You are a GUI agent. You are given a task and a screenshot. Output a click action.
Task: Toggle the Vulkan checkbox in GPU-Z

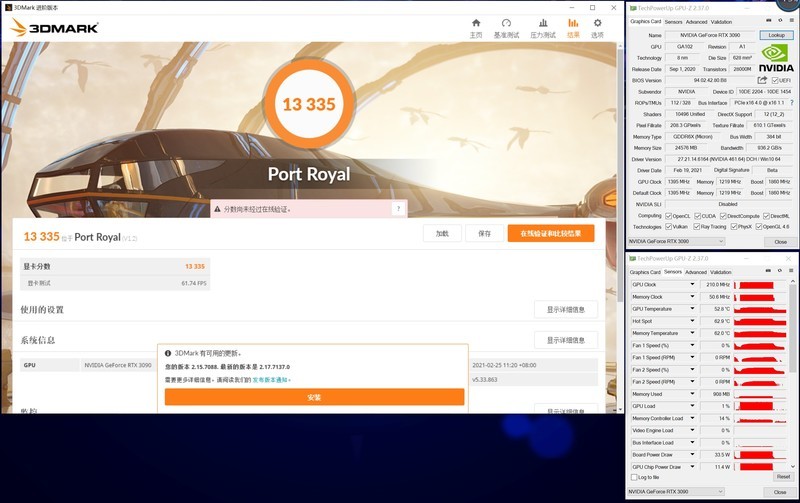pos(668,227)
